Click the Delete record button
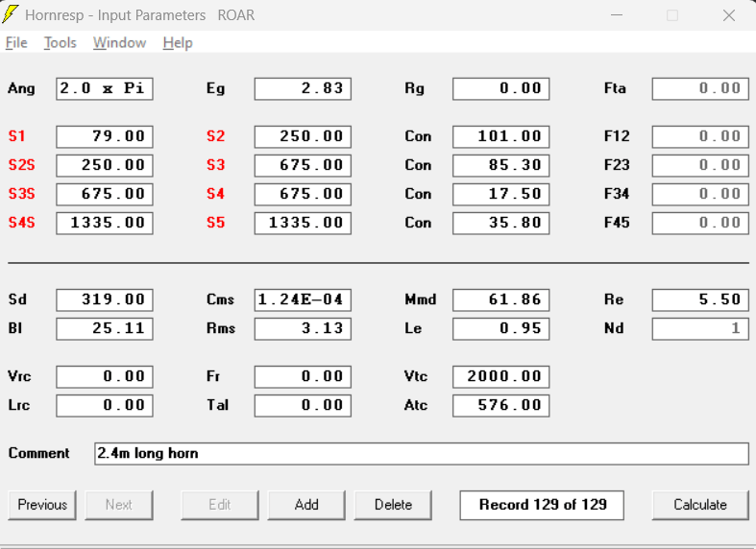 pyautogui.click(x=393, y=505)
